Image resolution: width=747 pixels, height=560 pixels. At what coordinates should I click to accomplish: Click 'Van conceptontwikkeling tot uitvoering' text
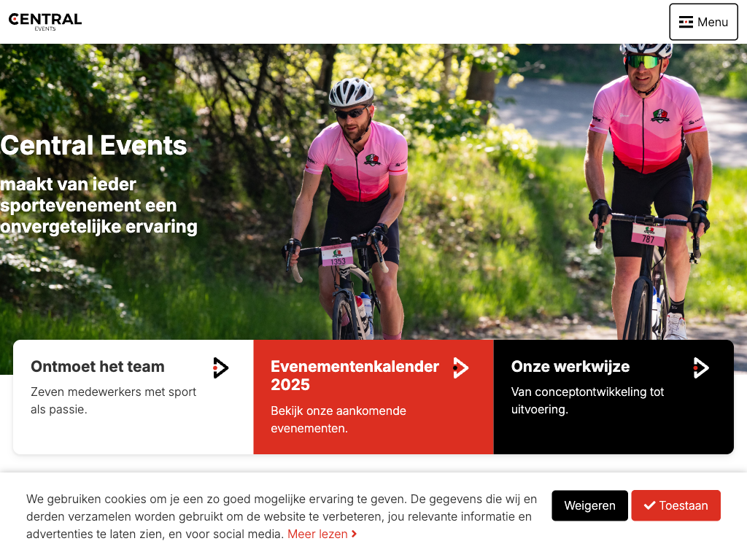[587, 400]
